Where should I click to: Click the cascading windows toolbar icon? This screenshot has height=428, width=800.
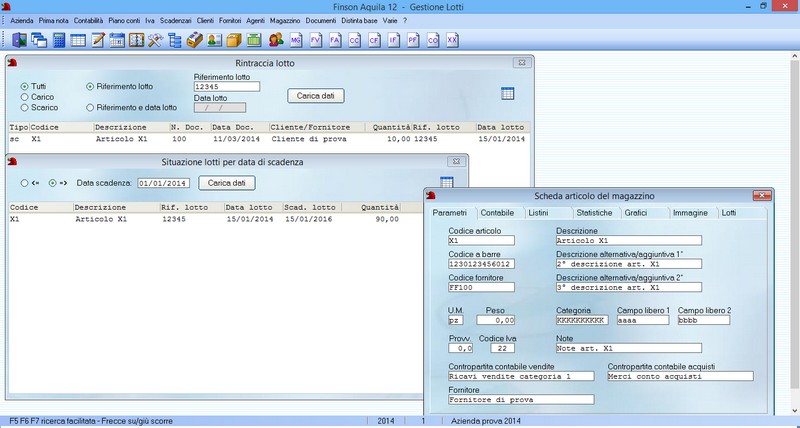pyautogui.click(x=39, y=40)
